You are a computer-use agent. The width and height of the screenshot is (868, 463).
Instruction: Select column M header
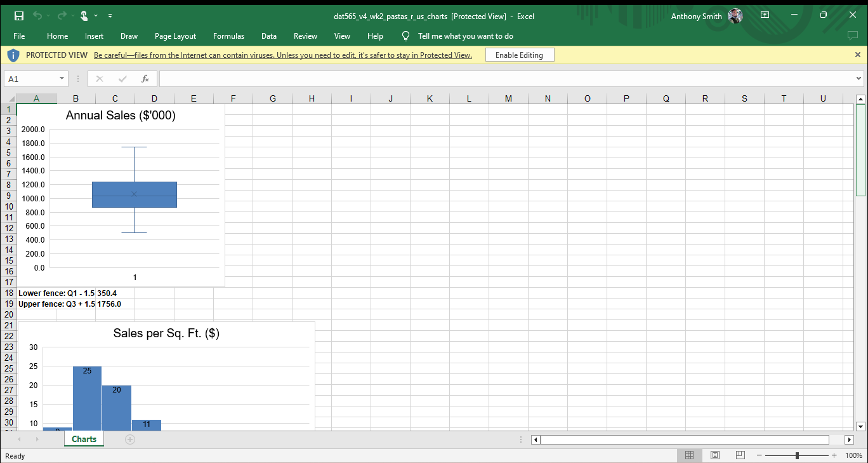[508, 98]
